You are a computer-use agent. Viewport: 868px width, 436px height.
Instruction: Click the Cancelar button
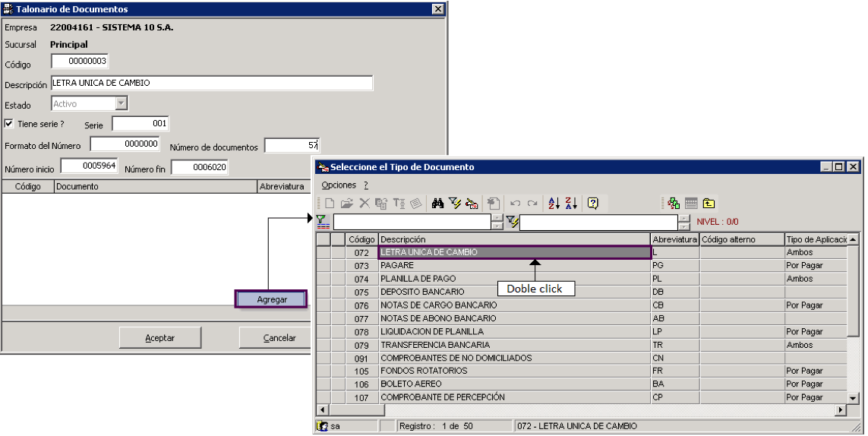[279, 337]
